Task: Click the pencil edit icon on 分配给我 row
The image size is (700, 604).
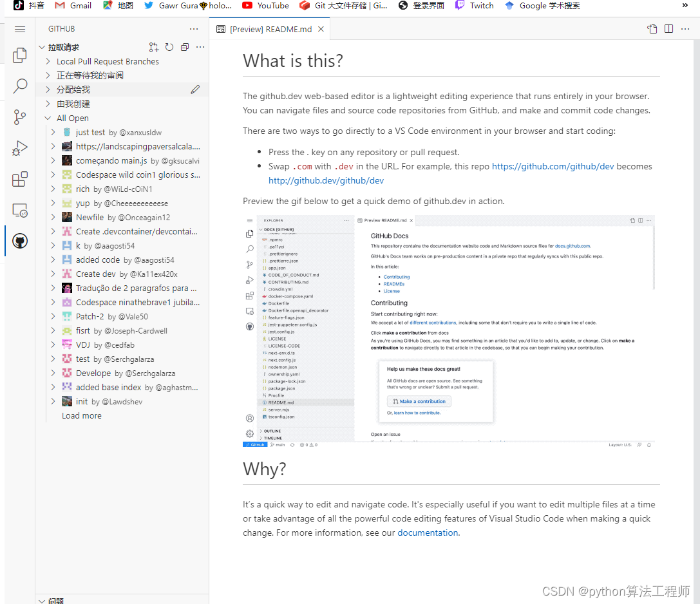Action: click(x=195, y=90)
